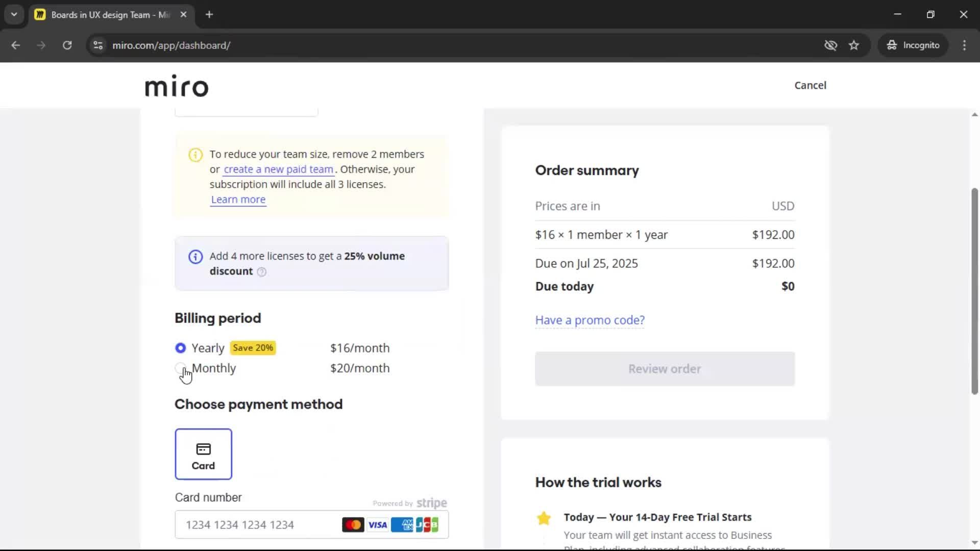Open the Chrome three-dot menu
Image resolution: width=980 pixels, height=551 pixels.
pyautogui.click(x=965, y=45)
